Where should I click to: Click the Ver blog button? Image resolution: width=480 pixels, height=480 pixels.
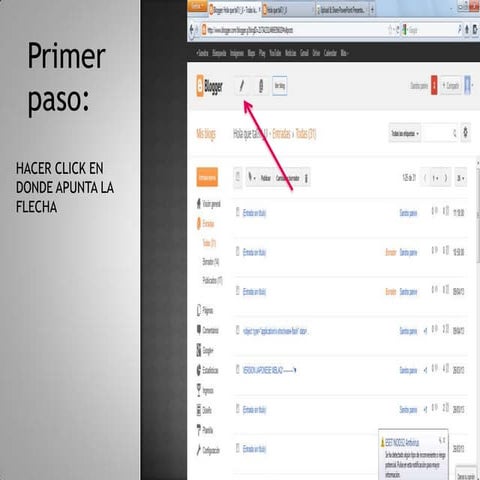[280, 86]
